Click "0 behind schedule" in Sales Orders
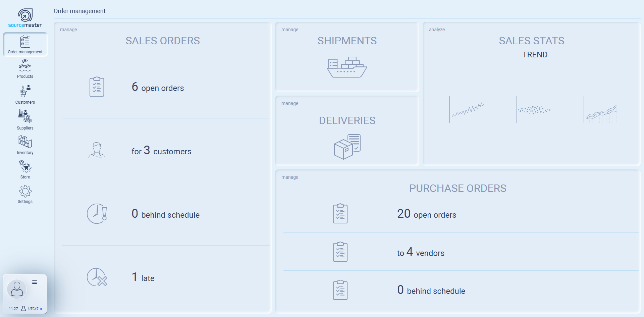Screen dimensions: 644x317 point(166,214)
